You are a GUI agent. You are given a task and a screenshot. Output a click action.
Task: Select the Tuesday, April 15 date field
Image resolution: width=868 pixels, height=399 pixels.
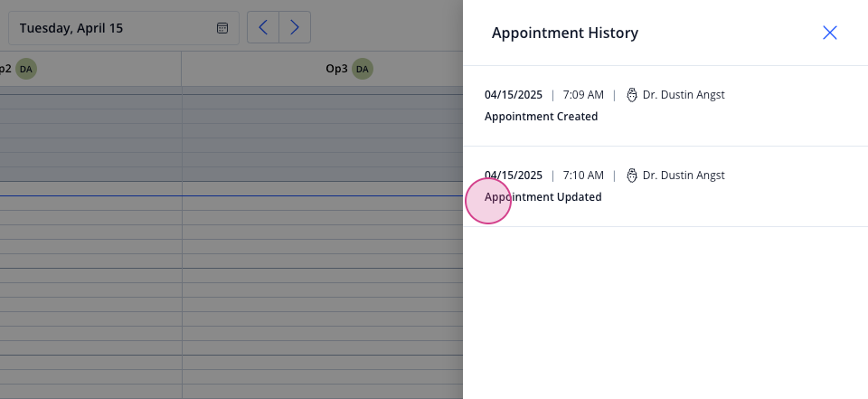(x=124, y=28)
